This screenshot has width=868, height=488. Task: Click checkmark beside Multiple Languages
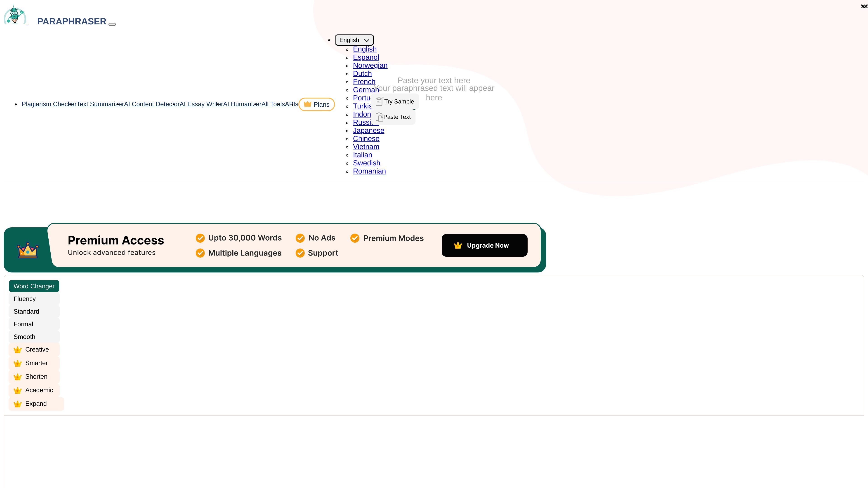point(200,253)
